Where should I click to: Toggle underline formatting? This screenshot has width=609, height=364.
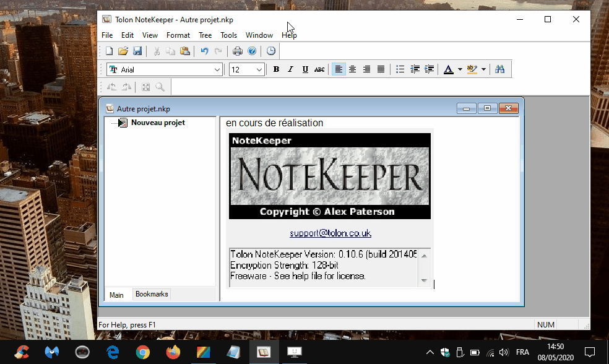click(x=305, y=69)
